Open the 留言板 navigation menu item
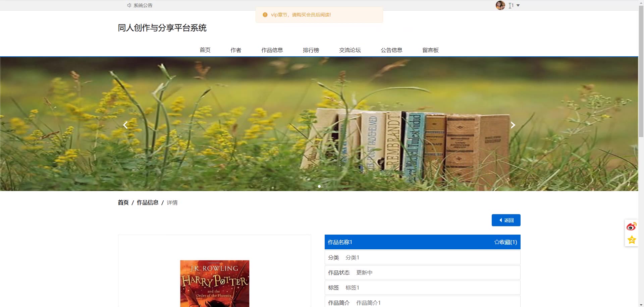Screen dimensions: 644x307 (430, 50)
